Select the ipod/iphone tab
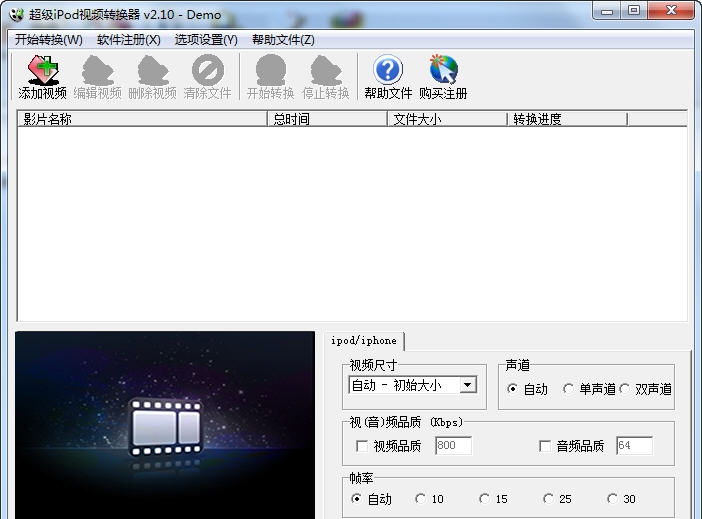 [364, 341]
